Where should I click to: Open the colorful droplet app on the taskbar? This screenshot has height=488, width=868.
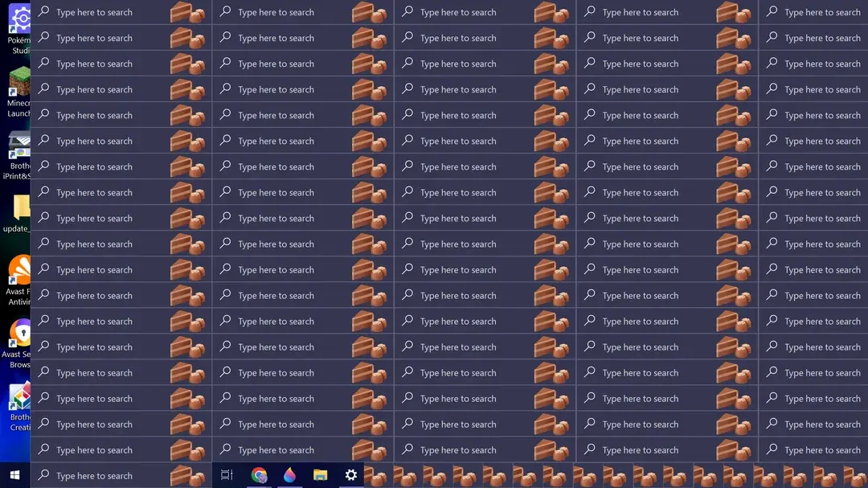(289, 475)
